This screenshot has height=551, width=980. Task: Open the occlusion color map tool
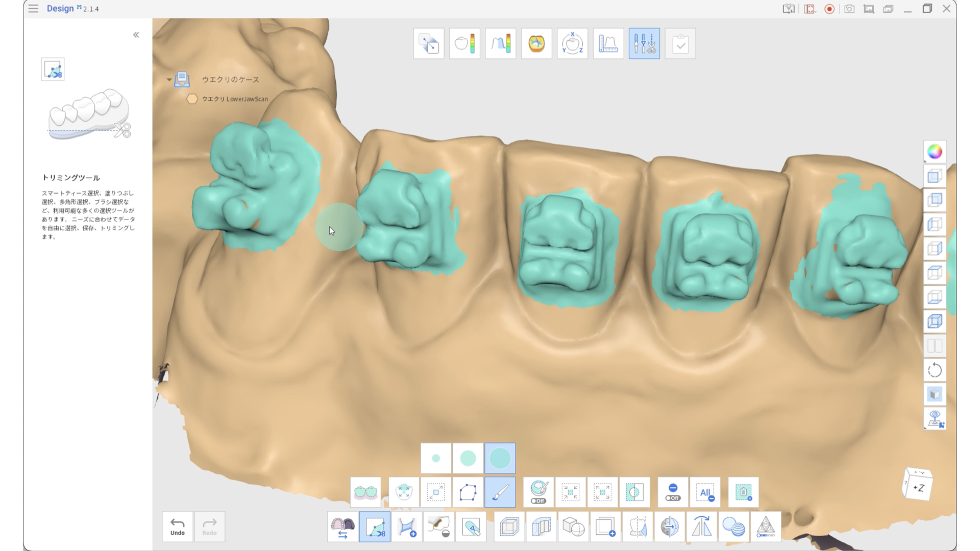(x=536, y=43)
